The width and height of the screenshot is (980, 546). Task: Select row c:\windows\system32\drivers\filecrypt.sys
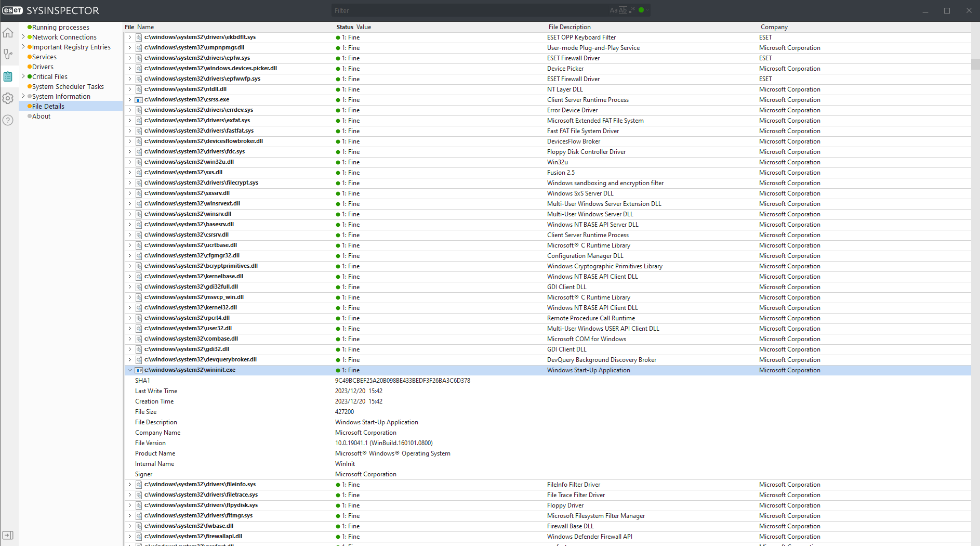click(547, 183)
